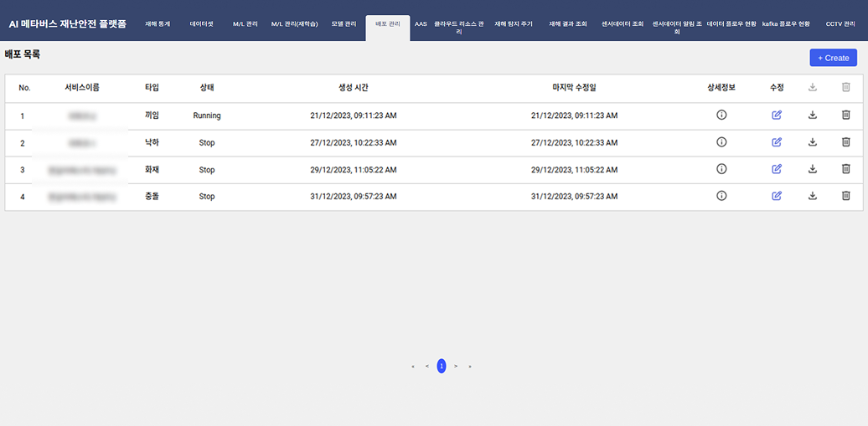Viewport: 868px width, 426px height.
Task: Open detail info for row 3 (화재)
Action: [x=721, y=169]
